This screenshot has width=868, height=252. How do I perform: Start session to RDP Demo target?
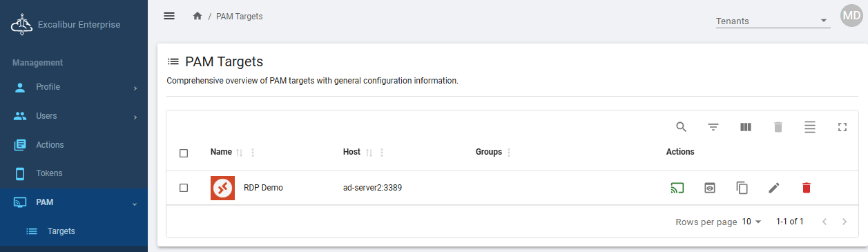point(677,188)
